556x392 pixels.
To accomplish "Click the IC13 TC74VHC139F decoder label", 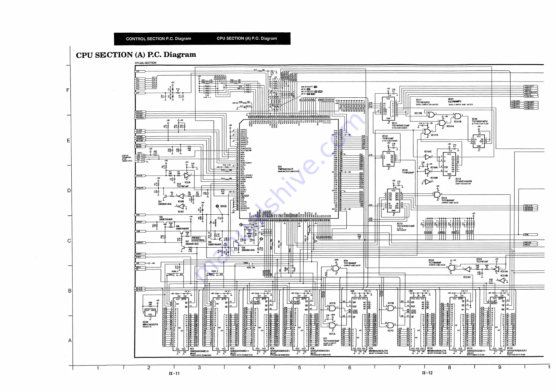I will coord(406,226).
